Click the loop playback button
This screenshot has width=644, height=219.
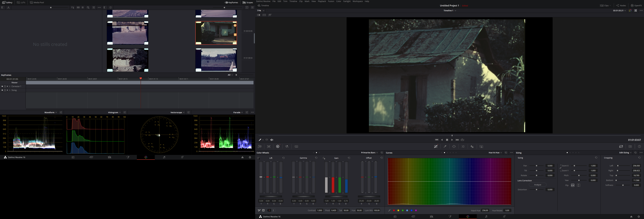click(x=462, y=140)
